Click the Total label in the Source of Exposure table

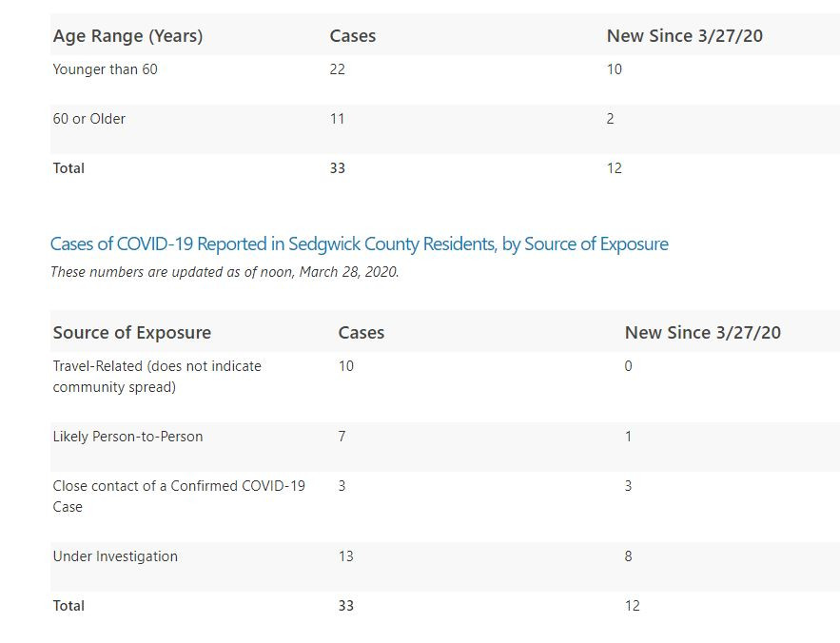[x=68, y=606]
